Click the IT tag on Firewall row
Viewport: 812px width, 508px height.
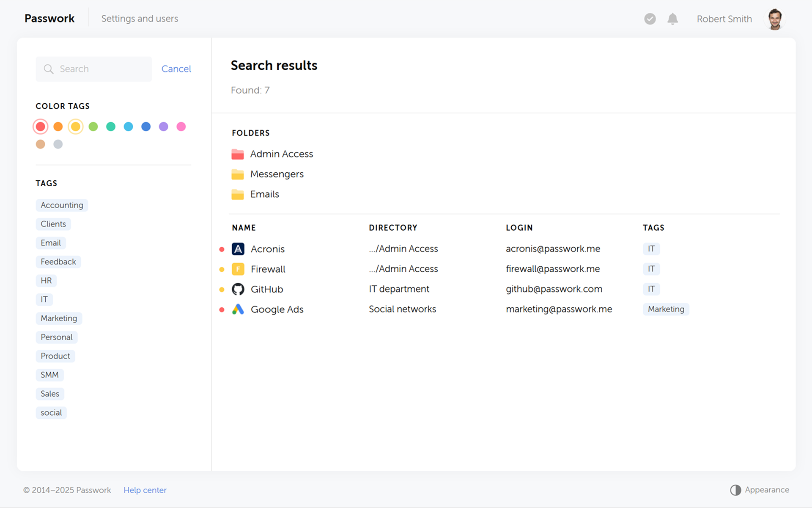pos(651,269)
